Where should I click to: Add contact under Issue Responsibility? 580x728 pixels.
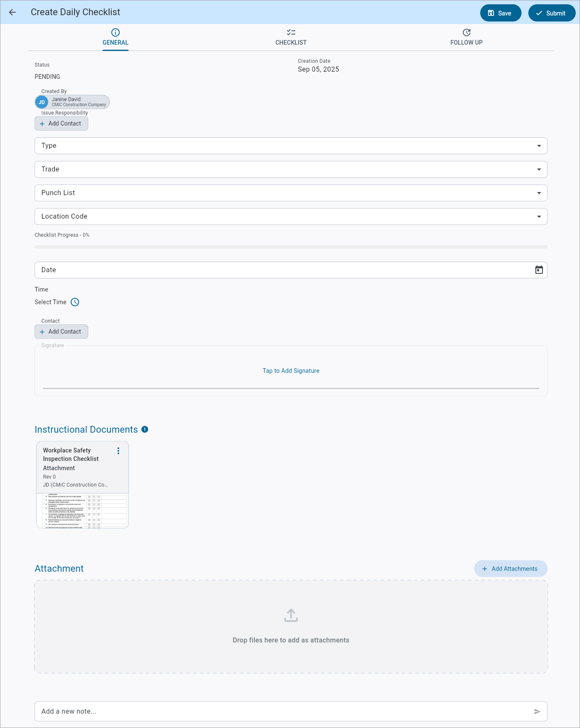(x=61, y=123)
